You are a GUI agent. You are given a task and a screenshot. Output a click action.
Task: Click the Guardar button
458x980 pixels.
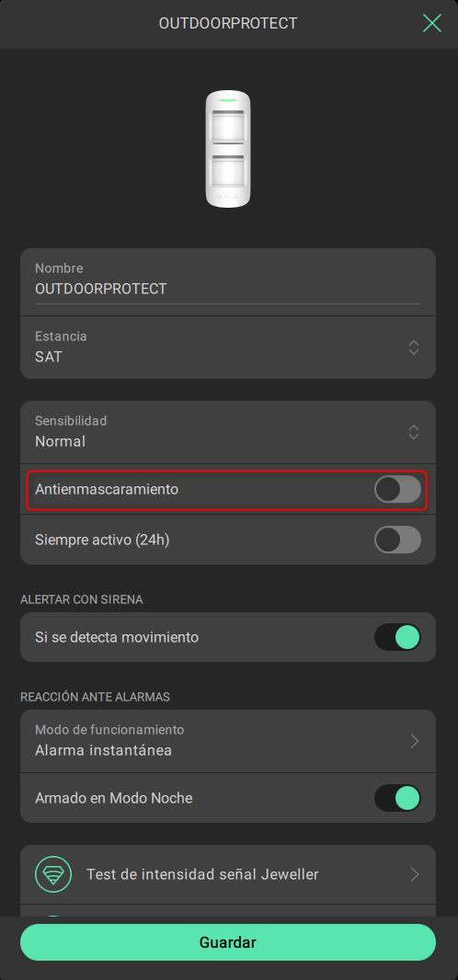click(228, 942)
